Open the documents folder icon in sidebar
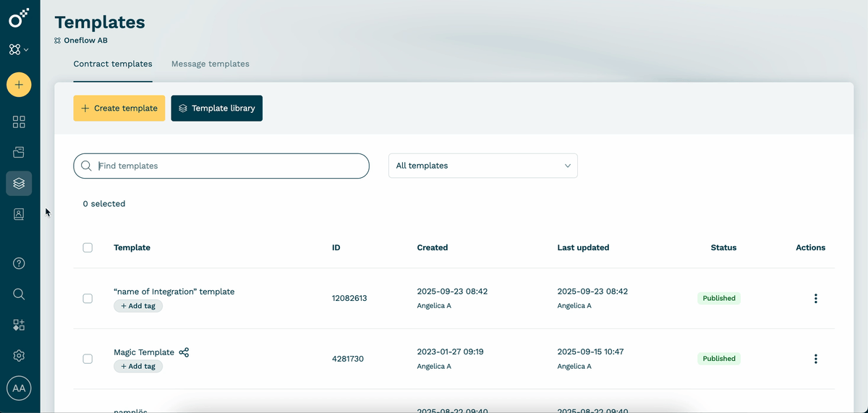Image resolution: width=868 pixels, height=413 pixels. click(19, 153)
